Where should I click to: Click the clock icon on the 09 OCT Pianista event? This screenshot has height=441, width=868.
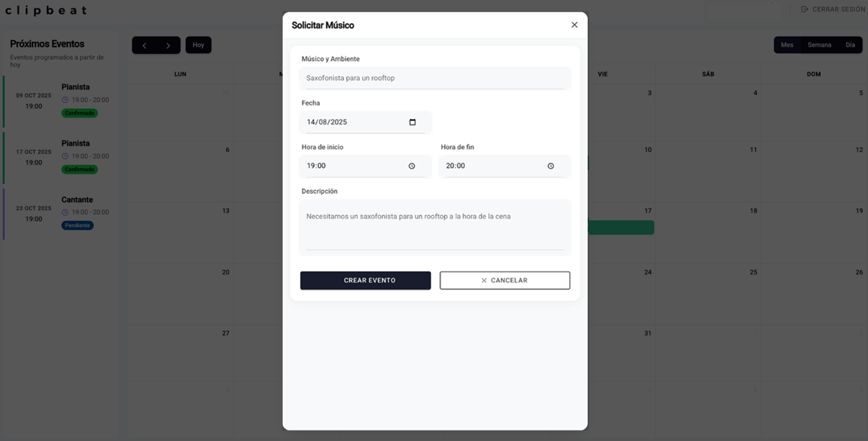64,100
